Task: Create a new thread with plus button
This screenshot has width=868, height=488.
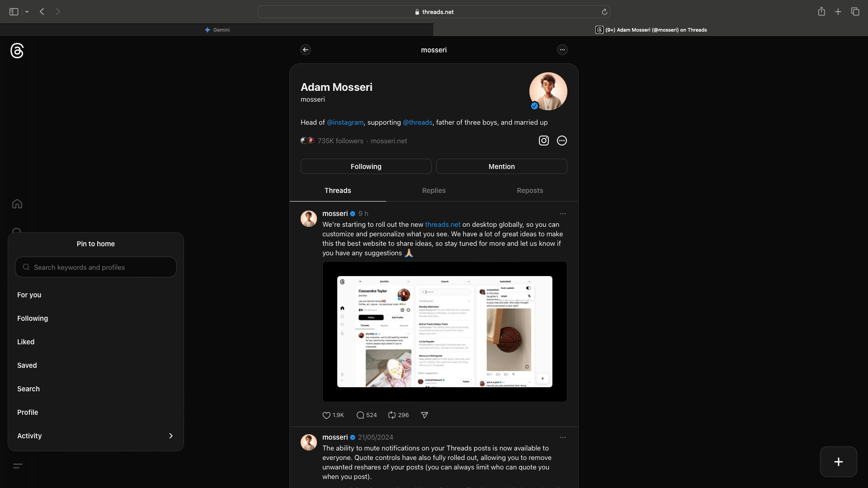Action: pos(839,462)
